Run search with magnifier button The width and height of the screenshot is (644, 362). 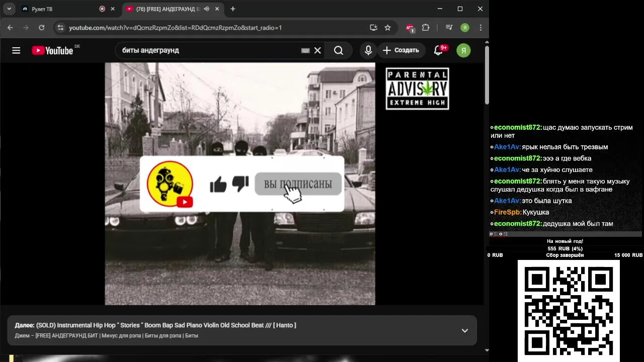tap(339, 50)
